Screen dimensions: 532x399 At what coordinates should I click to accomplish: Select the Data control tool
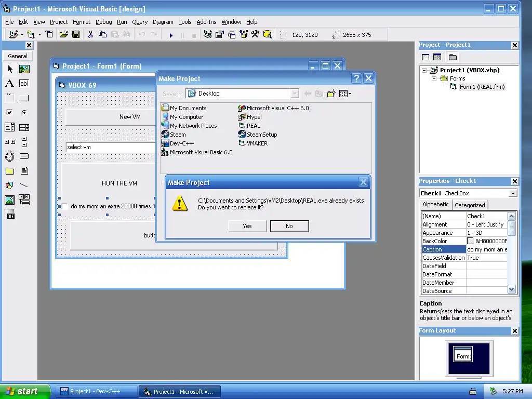[24, 200]
